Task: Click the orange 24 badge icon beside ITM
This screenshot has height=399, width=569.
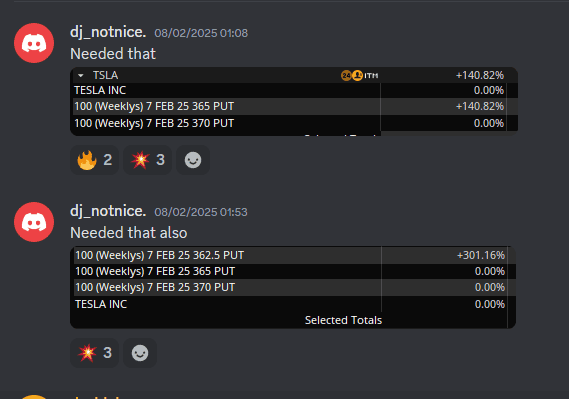Action: pos(346,75)
